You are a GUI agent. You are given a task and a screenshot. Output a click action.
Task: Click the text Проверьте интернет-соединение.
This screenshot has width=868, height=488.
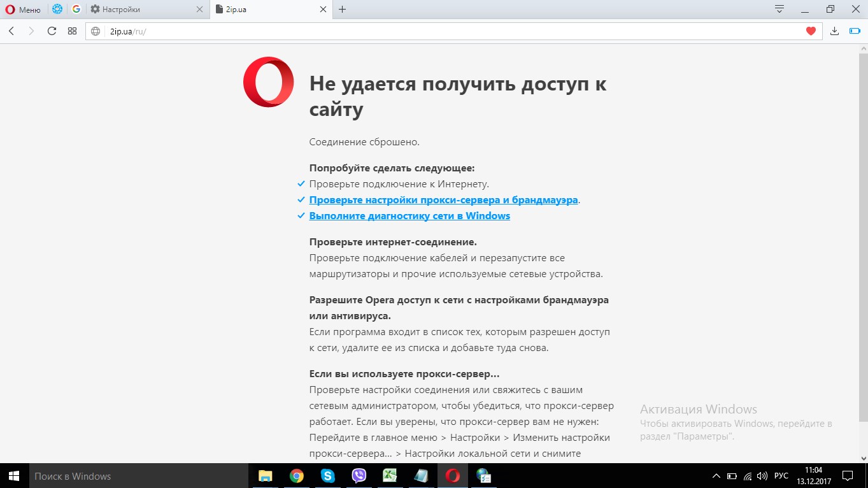coord(393,242)
